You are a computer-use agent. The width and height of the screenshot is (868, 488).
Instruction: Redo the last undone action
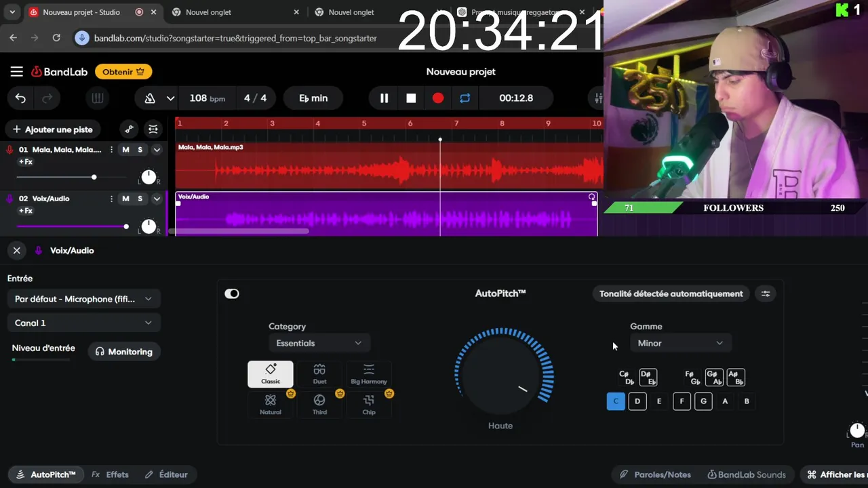pos(47,98)
